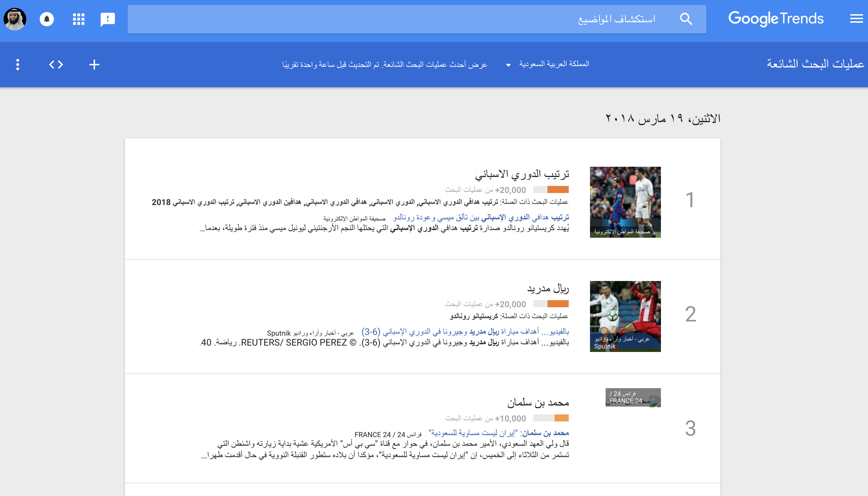This screenshot has width=868, height=496.
Task: Click the embed code brackets icon
Action: (56, 65)
